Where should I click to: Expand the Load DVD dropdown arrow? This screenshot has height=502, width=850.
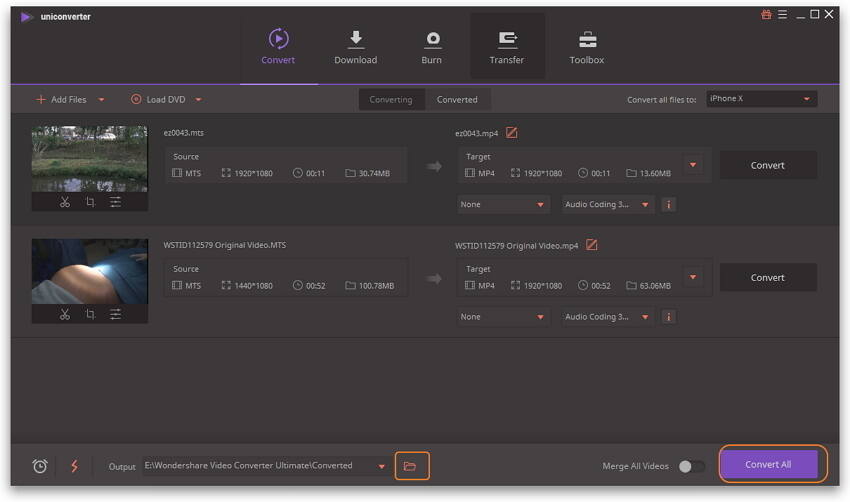click(198, 100)
